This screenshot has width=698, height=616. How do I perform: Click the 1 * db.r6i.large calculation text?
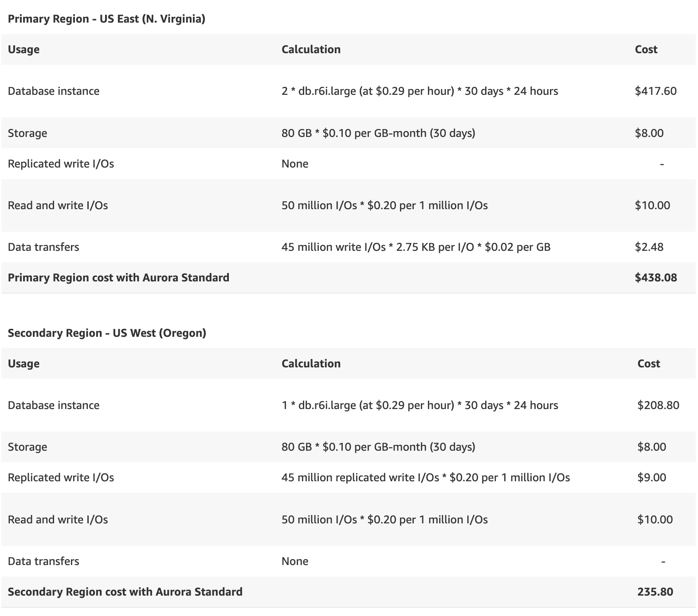tap(420, 405)
